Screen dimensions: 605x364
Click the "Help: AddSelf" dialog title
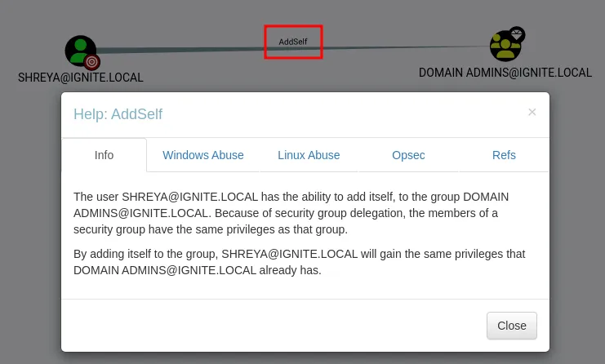(118, 114)
